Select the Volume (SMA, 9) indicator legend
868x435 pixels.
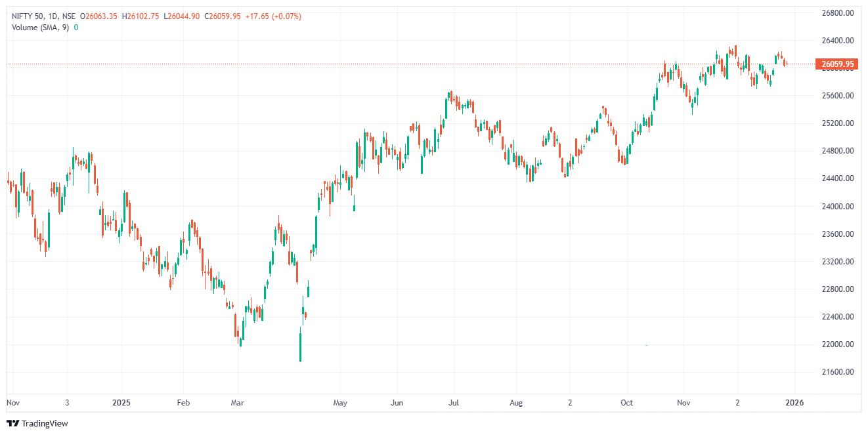pos(41,28)
